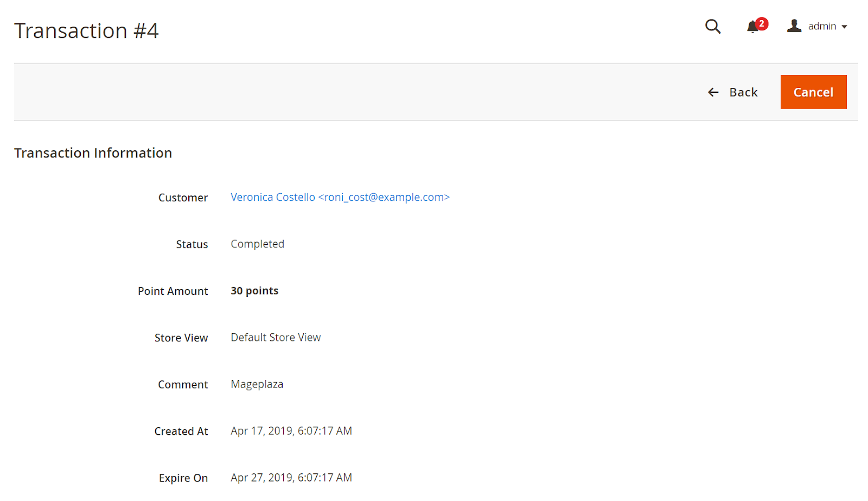This screenshot has width=868, height=501.
Task: Go back using the Back button text
Action: pyautogui.click(x=743, y=92)
